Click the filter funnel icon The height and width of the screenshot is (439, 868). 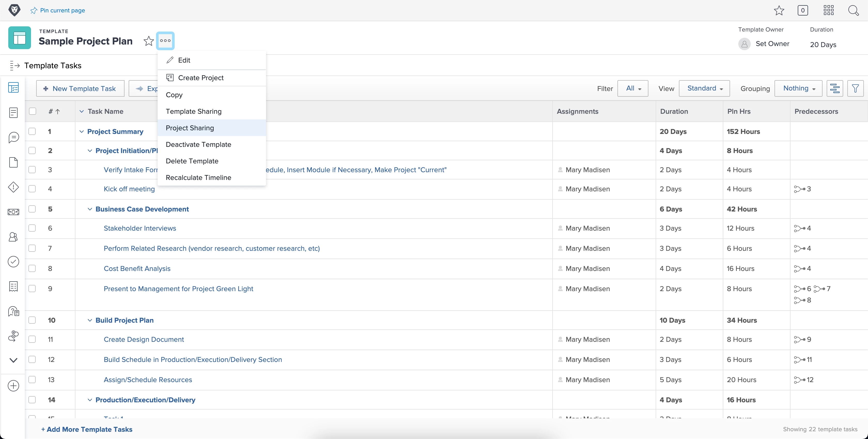[855, 89]
